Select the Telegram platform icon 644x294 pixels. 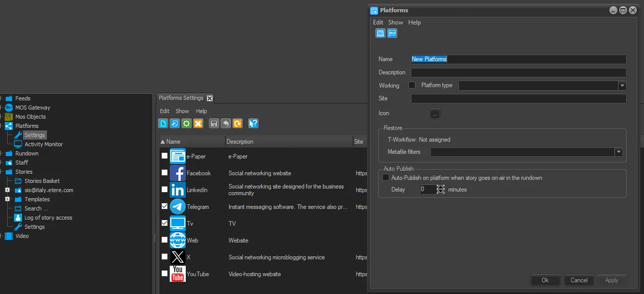(x=178, y=207)
